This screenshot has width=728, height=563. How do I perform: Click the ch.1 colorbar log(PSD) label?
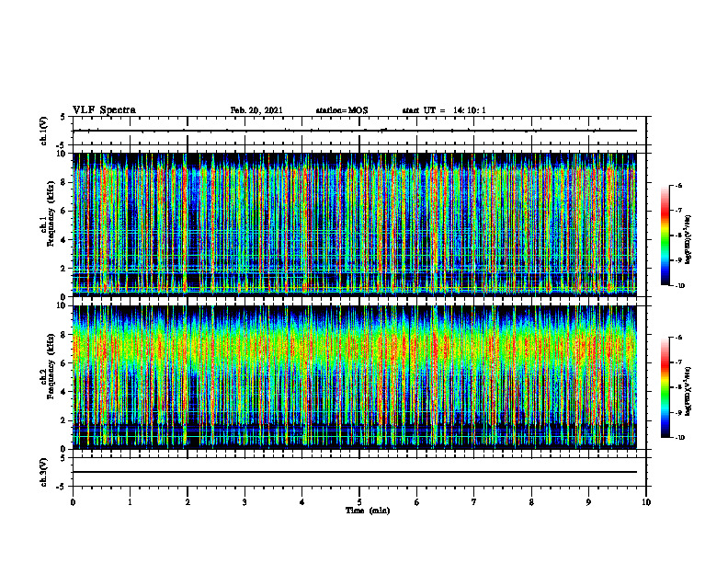688,240
